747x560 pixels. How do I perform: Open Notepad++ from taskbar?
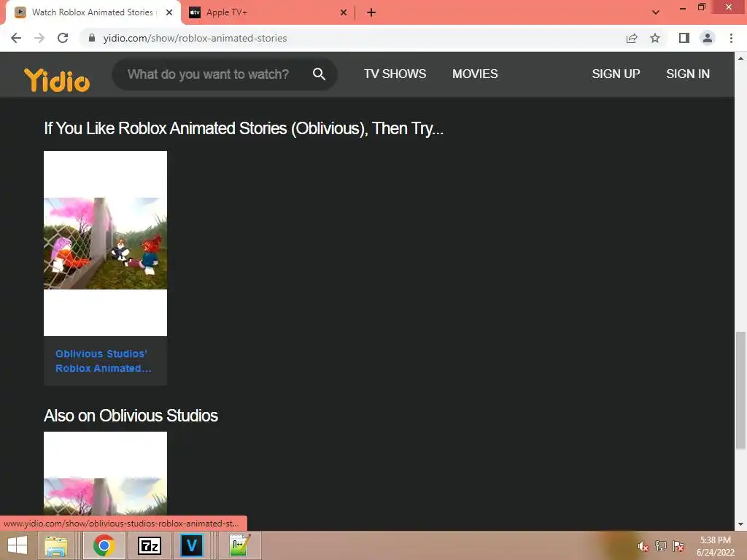239,545
